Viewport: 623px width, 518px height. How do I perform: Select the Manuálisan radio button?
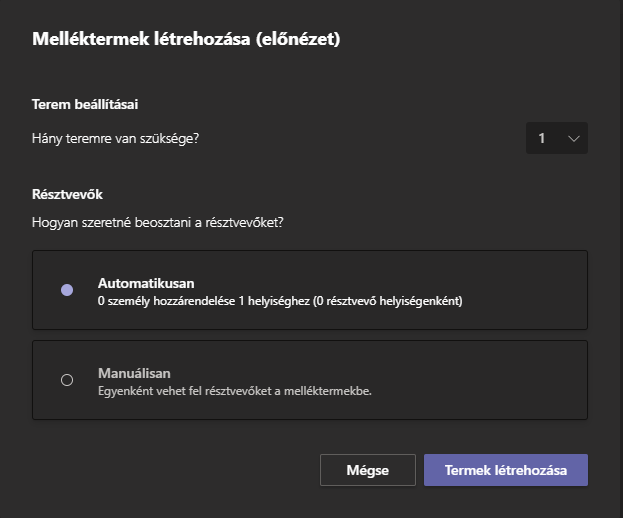tap(67, 380)
